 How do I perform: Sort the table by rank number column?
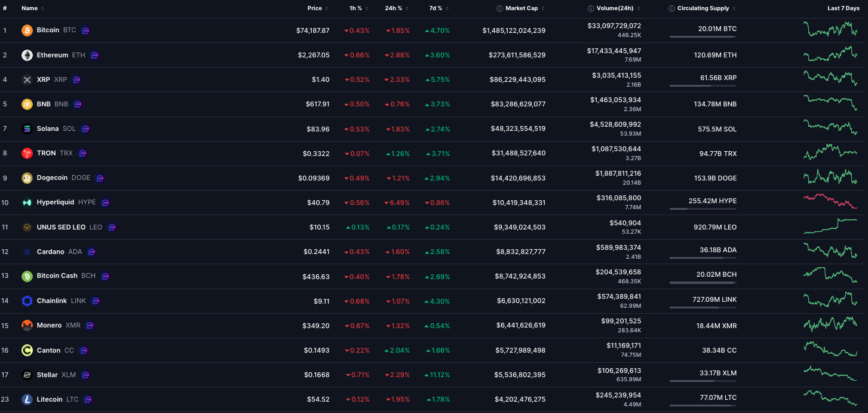[x=5, y=8]
